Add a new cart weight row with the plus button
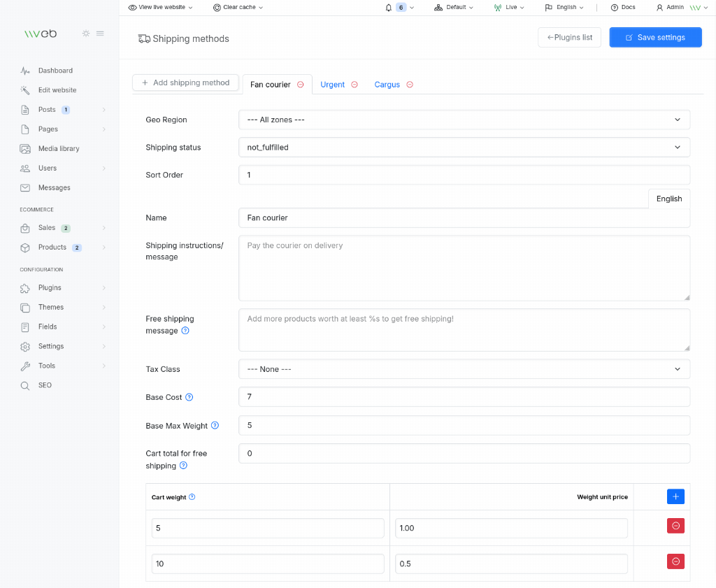The image size is (716, 588). click(x=675, y=496)
